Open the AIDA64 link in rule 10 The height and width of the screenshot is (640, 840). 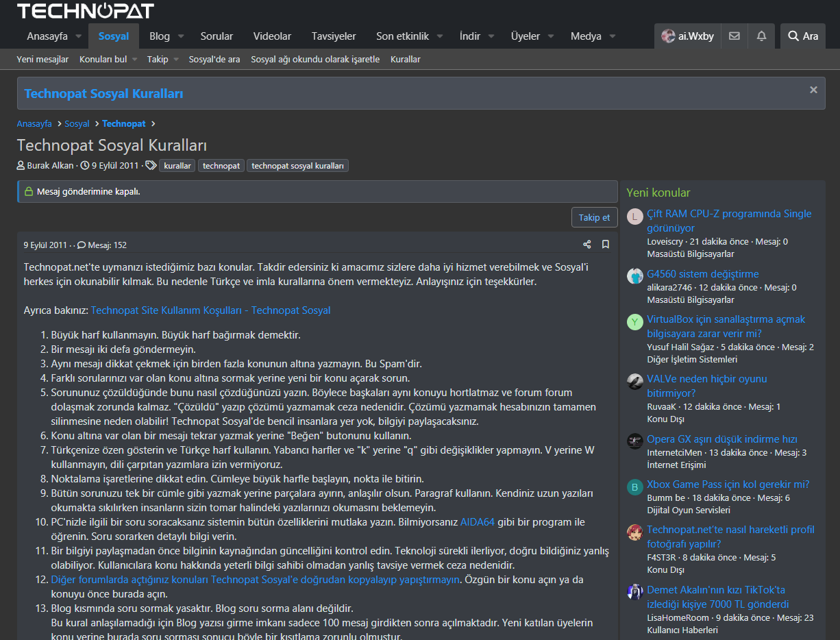click(x=477, y=522)
